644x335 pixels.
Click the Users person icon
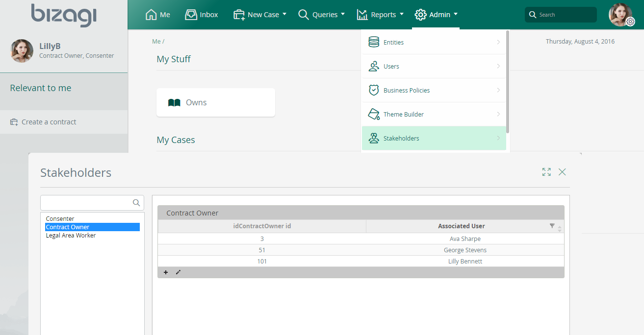pos(374,66)
